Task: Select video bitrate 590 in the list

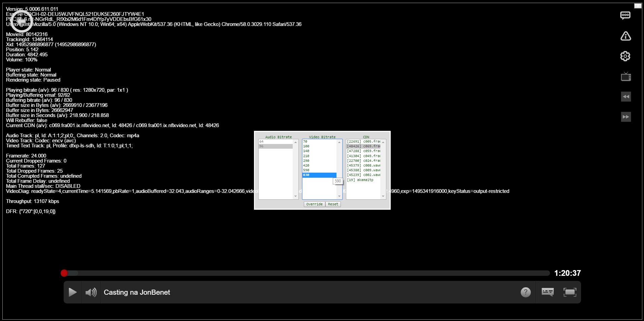Action: click(319, 170)
